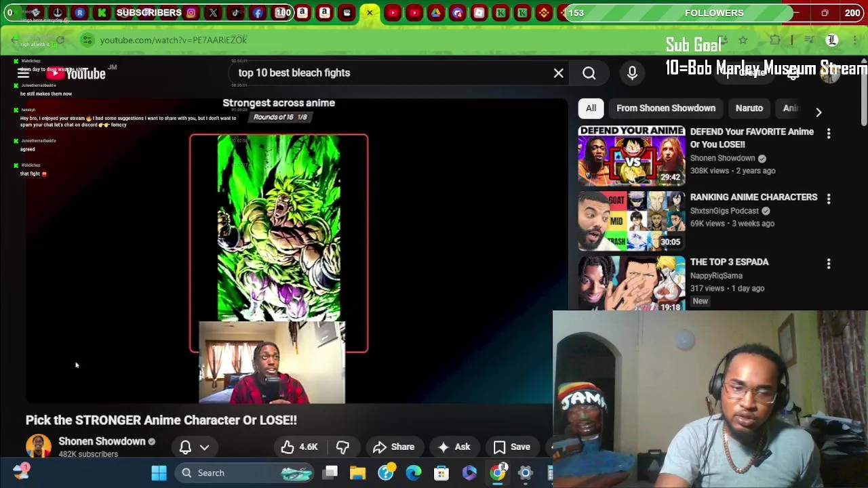Open File Explorer from the taskbar
The image size is (868, 488).
pyautogui.click(x=357, y=472)
